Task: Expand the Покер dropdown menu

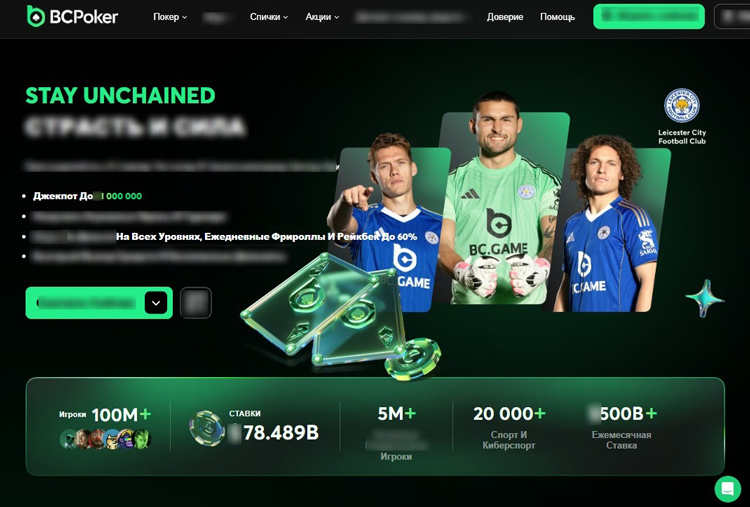Action: 170,17
